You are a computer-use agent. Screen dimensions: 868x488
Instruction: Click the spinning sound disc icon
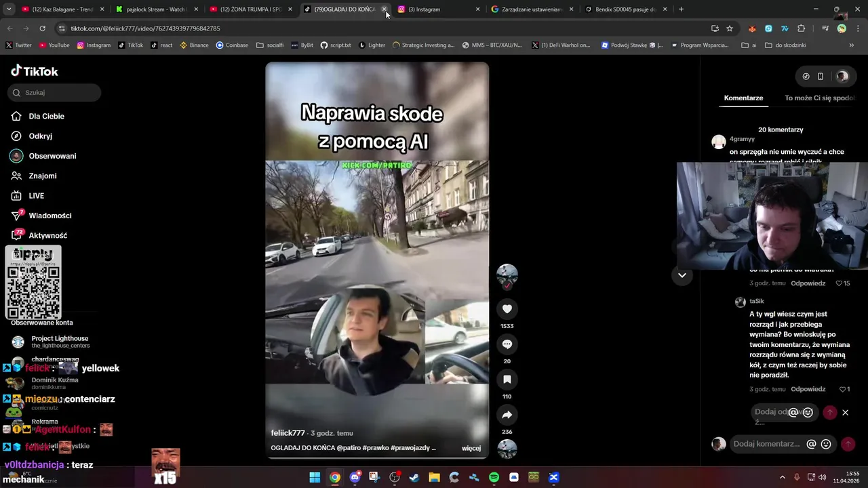point(507,449)
